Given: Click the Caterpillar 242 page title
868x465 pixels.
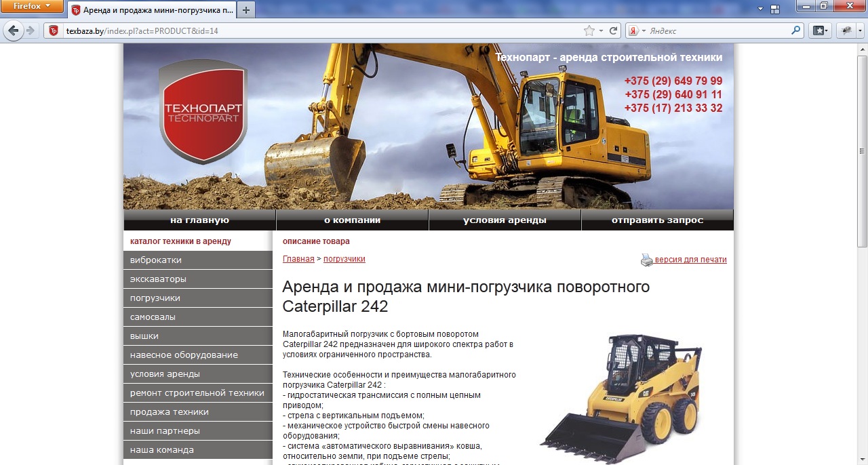Looking at the screenshot, I should tap(466, 296).
